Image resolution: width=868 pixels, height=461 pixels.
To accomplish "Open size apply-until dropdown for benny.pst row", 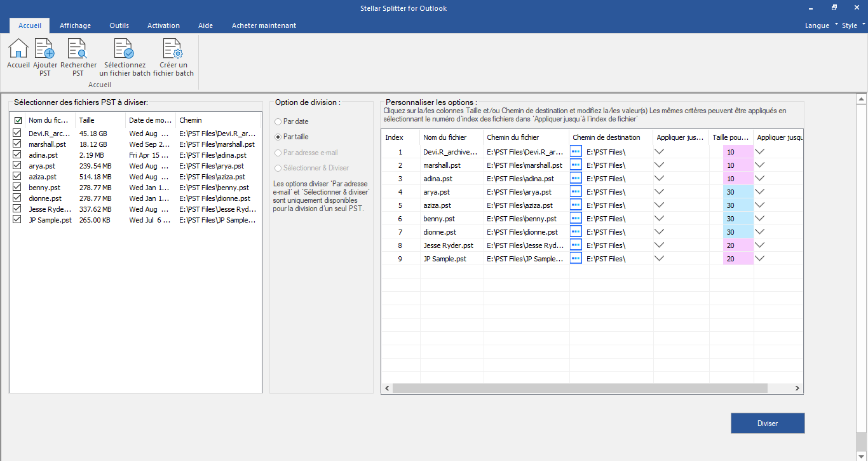I will [759, 219].
